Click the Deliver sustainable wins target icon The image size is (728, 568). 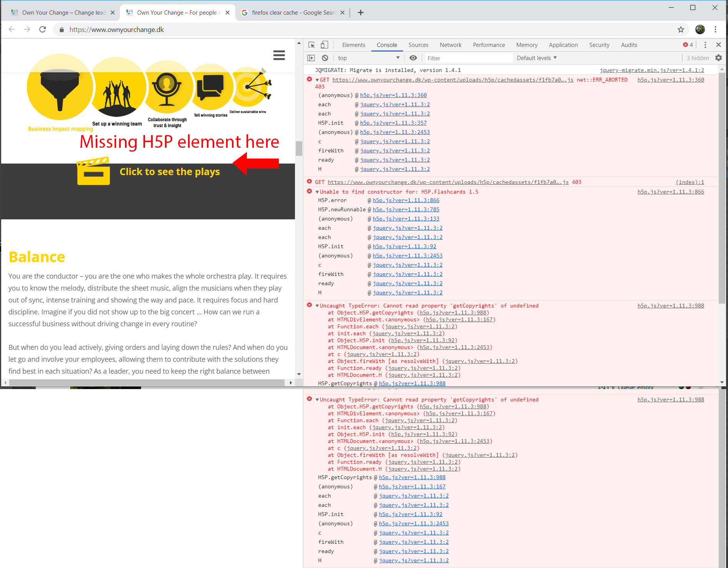point(252,87)
